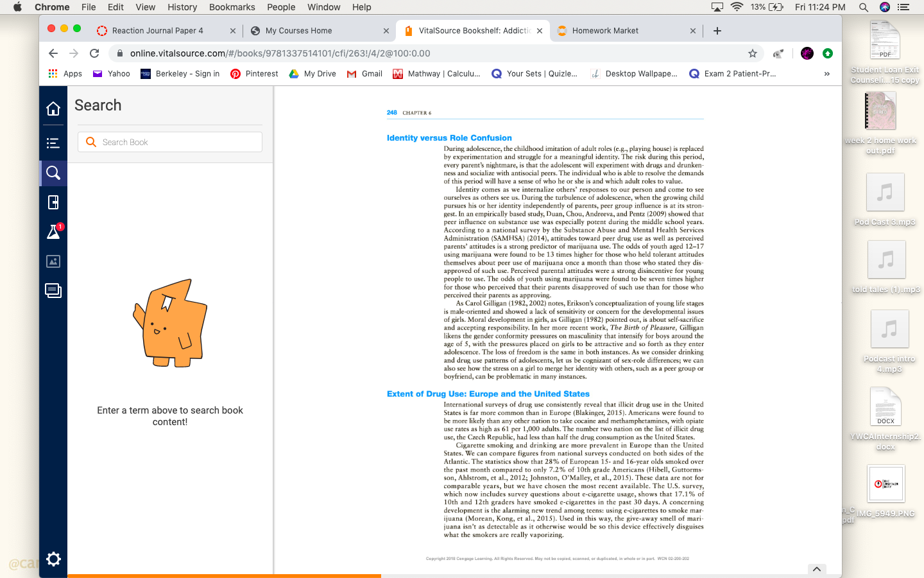Click the Search Book input field
The image size is (924, 578).
[x=170, y=142]
